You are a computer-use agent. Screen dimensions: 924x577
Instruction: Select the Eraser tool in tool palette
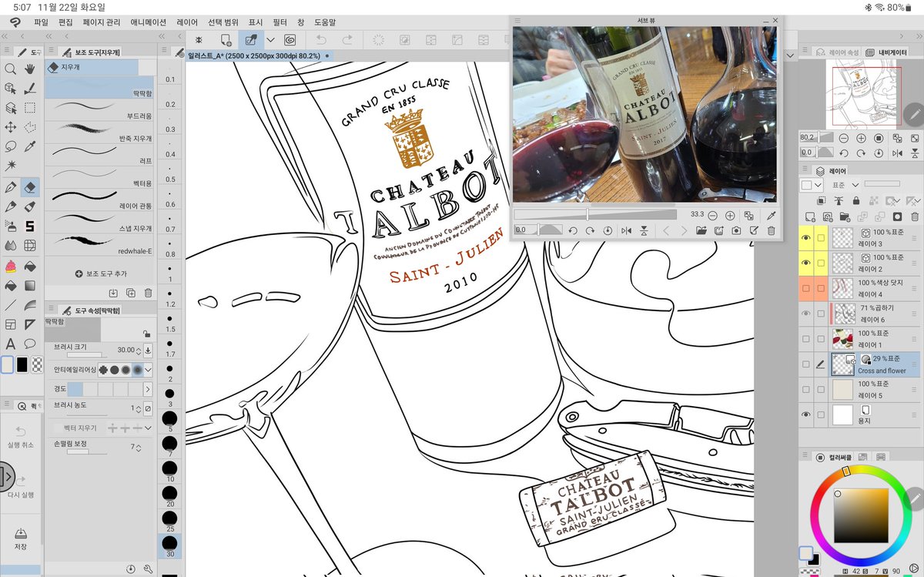30,187
